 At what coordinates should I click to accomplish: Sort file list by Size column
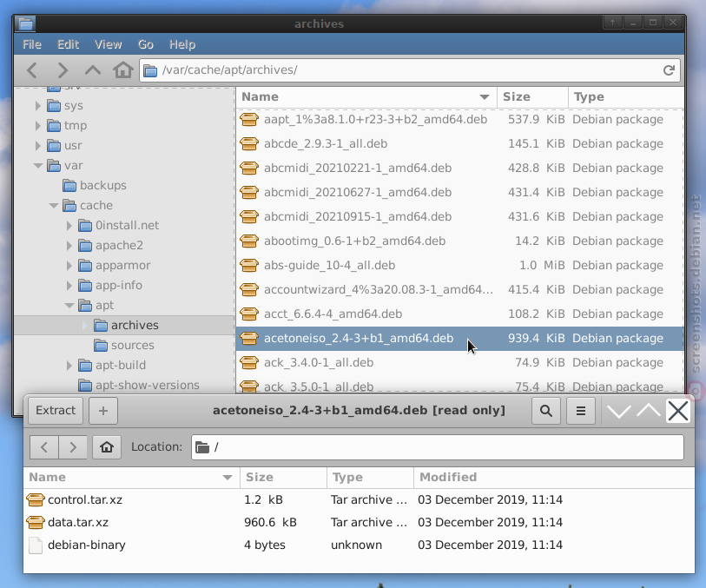[x=532, y=96]
